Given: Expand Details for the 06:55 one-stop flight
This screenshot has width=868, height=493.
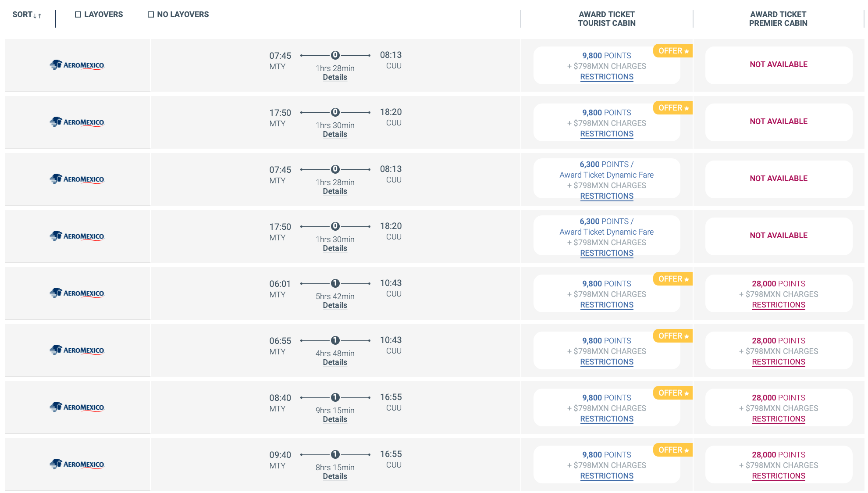Looking at the screenshot, I should [x=335, y=362].
